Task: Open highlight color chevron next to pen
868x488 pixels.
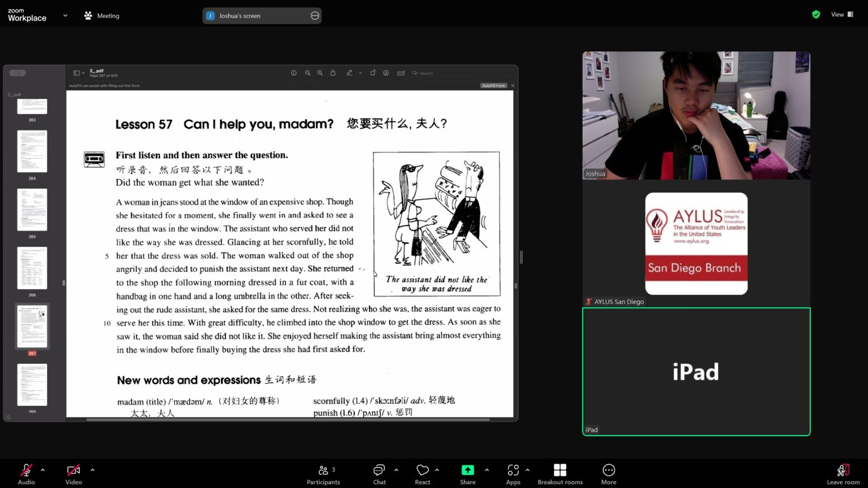Action: [361, 73]
